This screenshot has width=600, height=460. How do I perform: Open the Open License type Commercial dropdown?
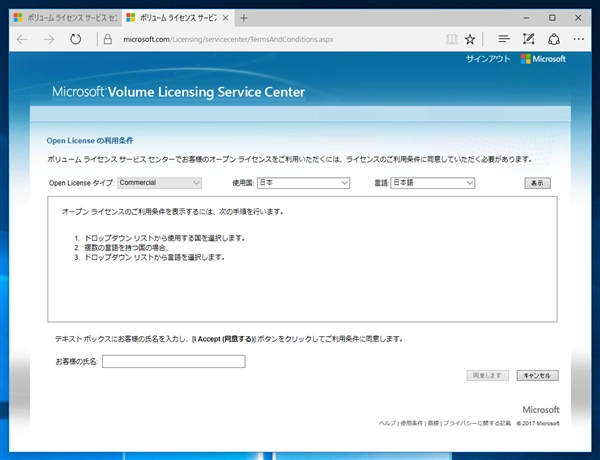click(x=160, y=183)
